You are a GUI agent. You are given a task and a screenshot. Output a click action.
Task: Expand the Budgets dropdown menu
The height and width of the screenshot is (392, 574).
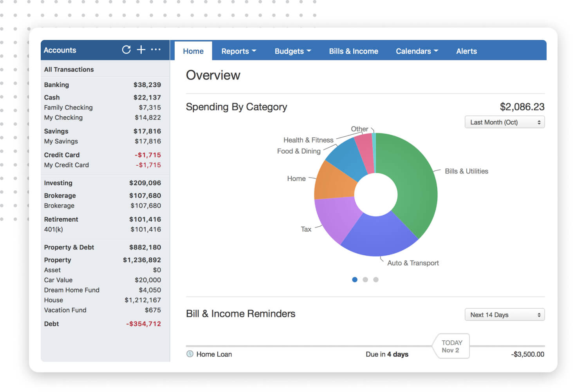(x=292, y=51)
